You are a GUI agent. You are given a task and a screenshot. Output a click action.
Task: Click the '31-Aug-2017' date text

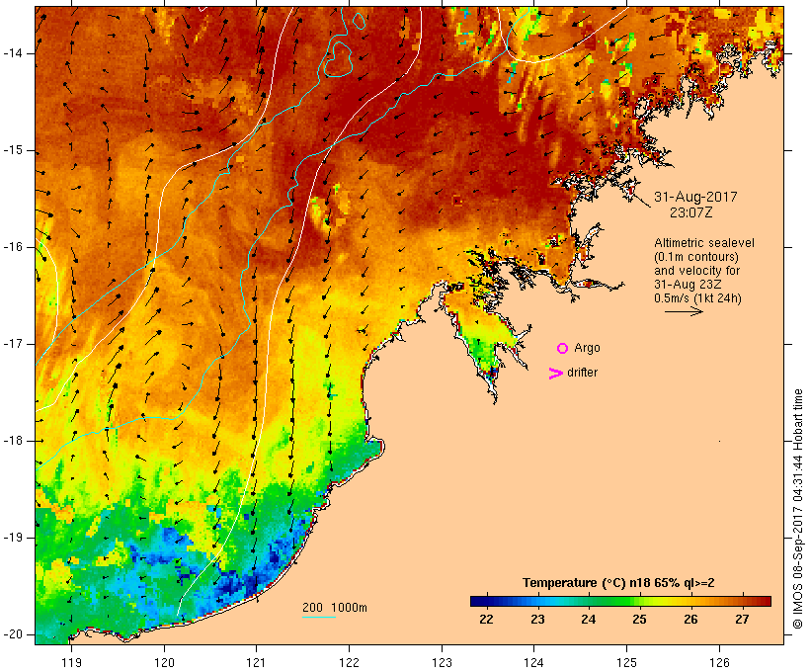coord(695,197)
